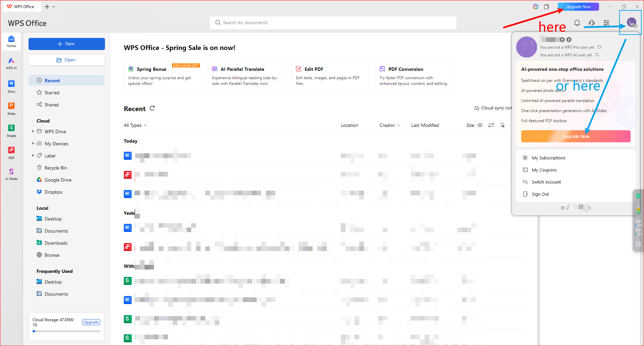
Task: Click the blue Upgrade Now button in the title bar
Action: pyautogui.click(x=578, y=7)
